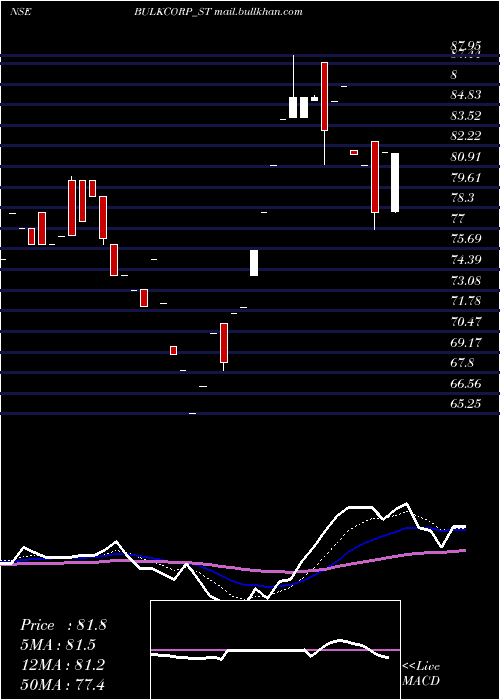The height and width of the screenshot is (700, 500).
Task: Click the 71.78 price axis label
Action: (x=466, y=300)
